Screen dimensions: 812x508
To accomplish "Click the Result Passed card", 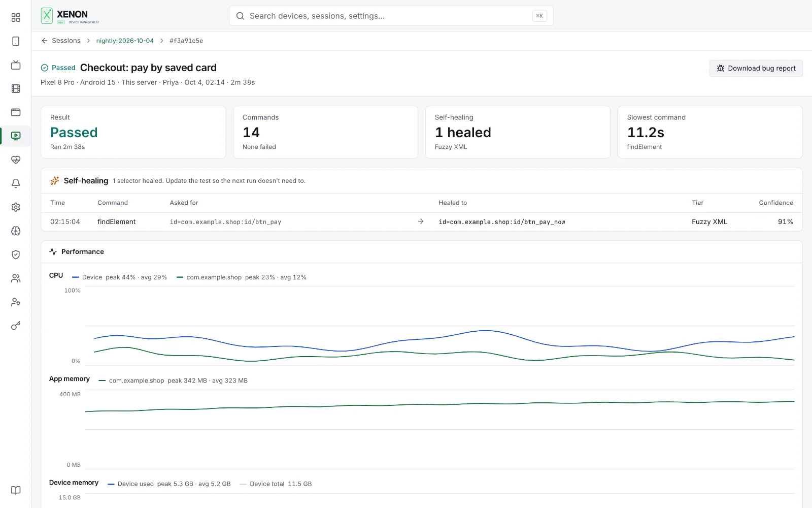I will (133, 132).
